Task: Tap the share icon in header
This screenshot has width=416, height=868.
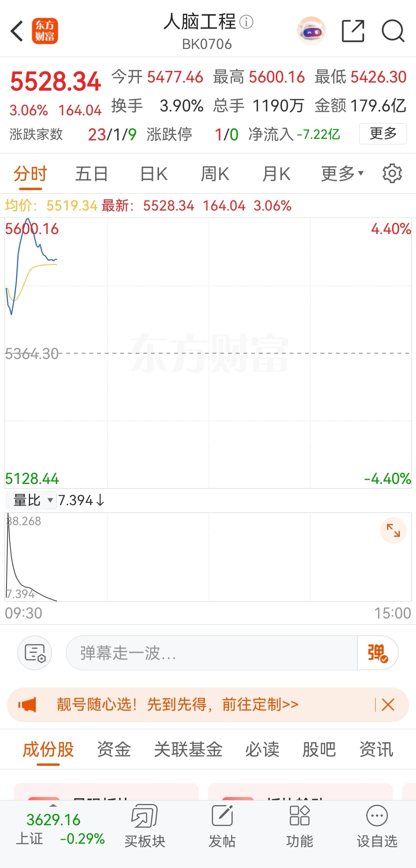Action: pyautogui.click(x=353, y=31)
